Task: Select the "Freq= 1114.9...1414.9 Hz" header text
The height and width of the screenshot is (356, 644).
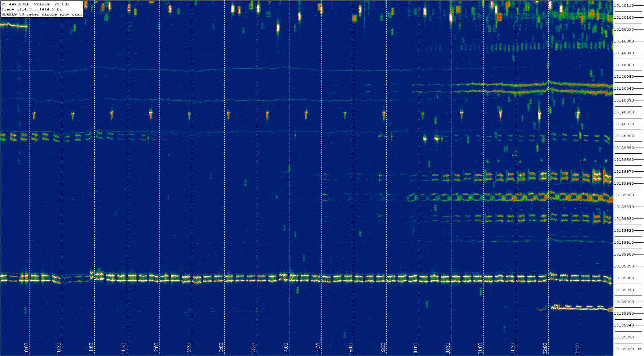Action: coord(32,9)
